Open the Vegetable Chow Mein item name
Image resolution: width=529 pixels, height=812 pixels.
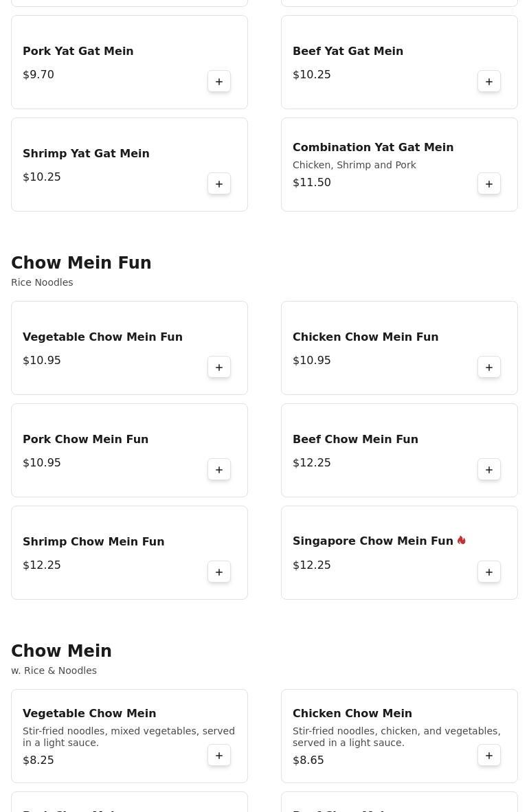[89, 713]
